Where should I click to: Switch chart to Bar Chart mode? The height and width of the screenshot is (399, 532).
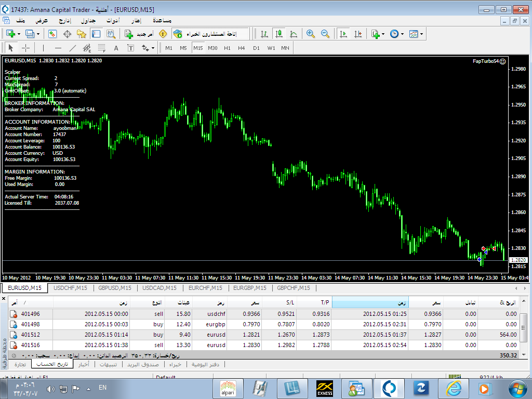point(264,34)
